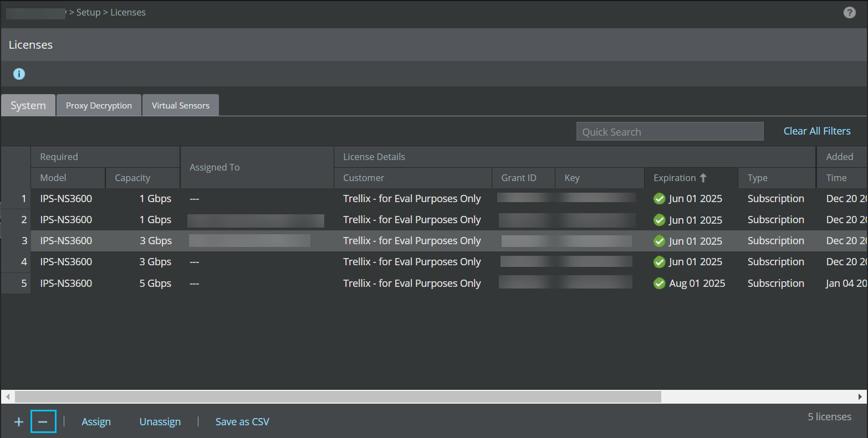Remove license using the minus icon
The image size is (868, 438).
(43, 422)
